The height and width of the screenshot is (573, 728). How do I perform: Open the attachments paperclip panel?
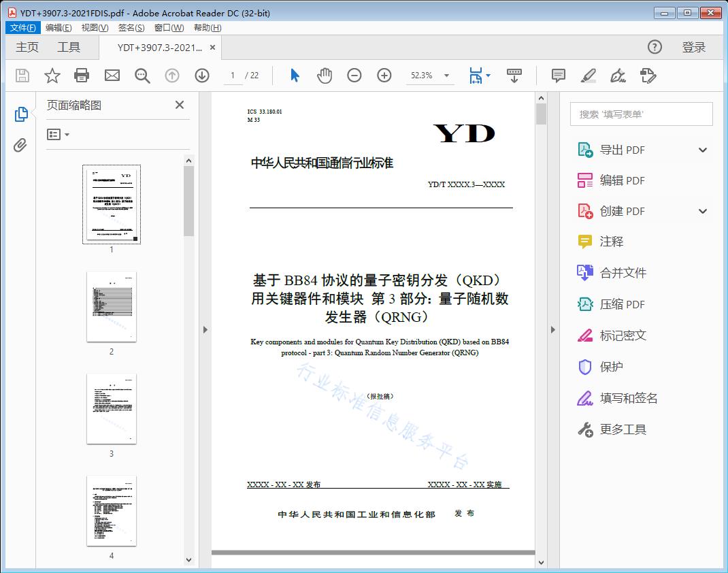(20, 145)
